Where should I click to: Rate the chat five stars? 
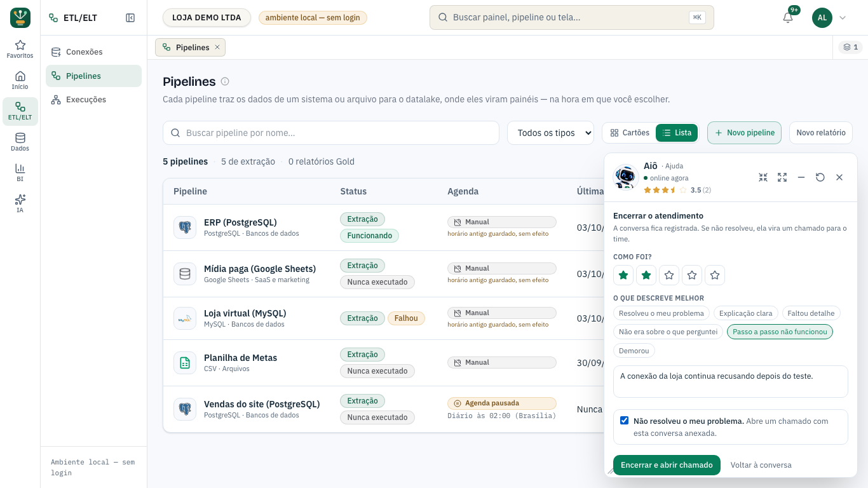[x=715, y=275]
